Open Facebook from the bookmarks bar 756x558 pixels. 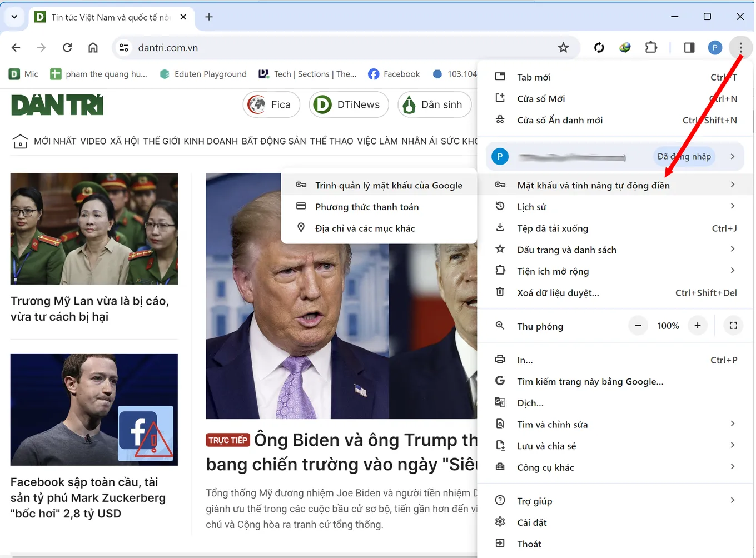394,73
